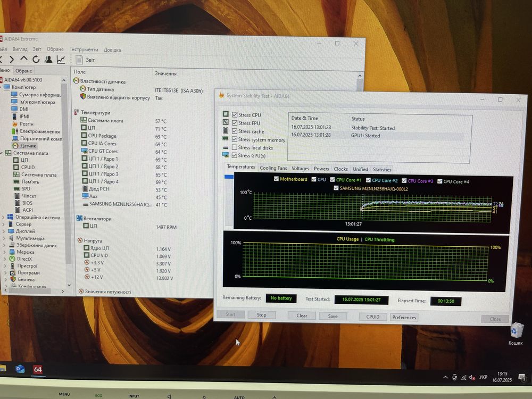Viewport: 532px width, 399px height.
Task: Open the Preferences button
Action: click(404, 317)
